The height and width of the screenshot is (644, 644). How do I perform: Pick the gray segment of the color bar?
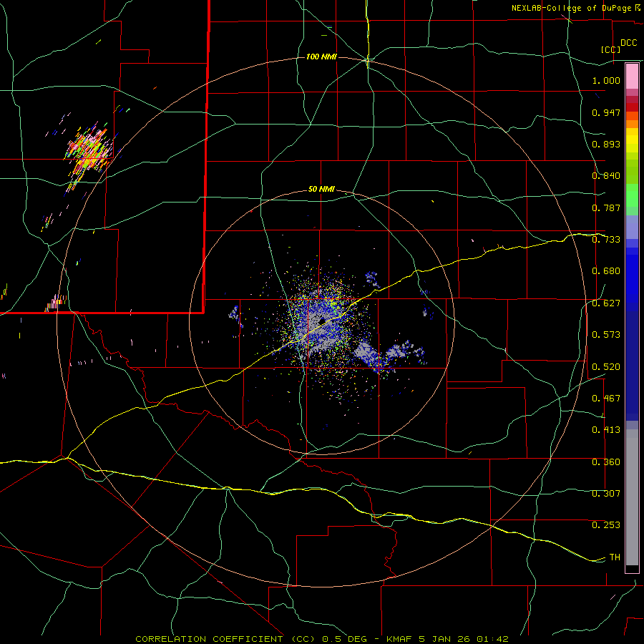632,497
